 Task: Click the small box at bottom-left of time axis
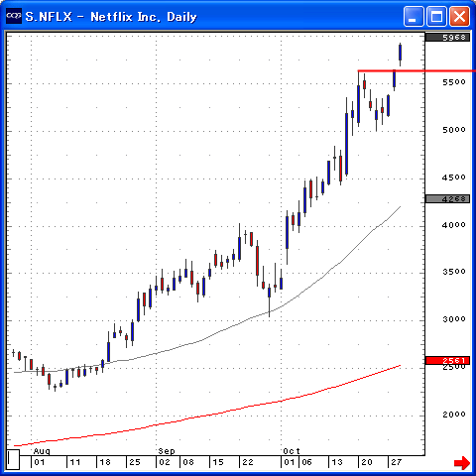click(x=13, y=459)
